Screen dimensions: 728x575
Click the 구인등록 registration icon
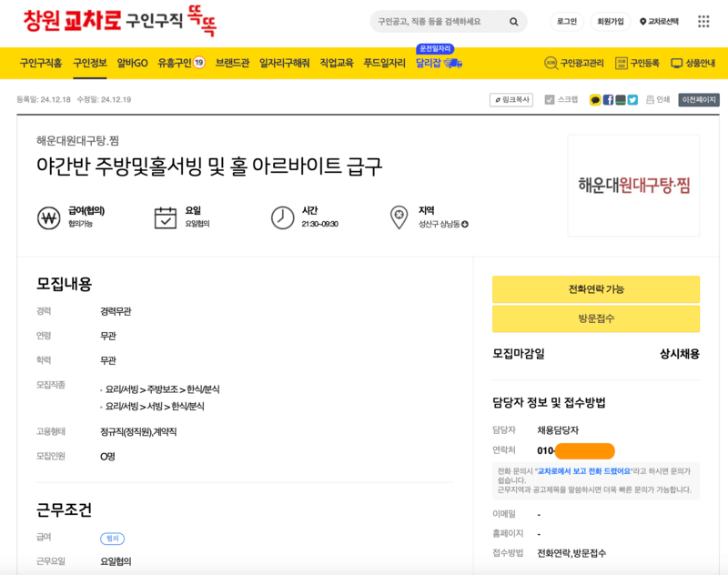coord(621,63)
